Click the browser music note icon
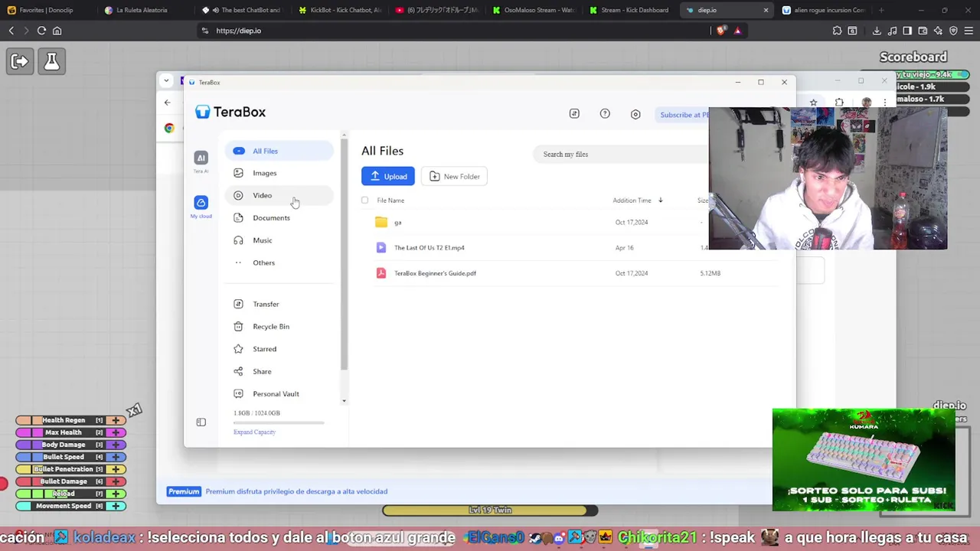The height and width of the screenshot is (551, 980). [892, 31]
